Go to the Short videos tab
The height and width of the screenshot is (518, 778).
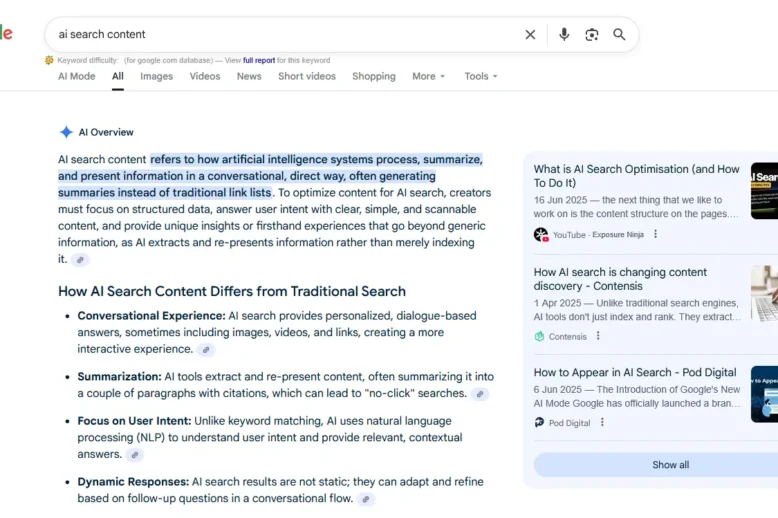(x=307, y=76)
